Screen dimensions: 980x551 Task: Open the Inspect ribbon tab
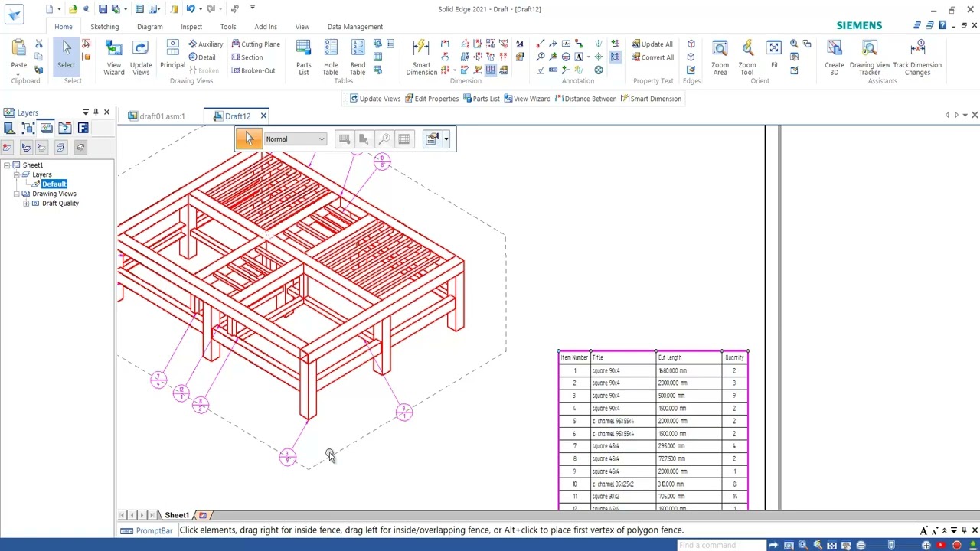pos(191,27)
